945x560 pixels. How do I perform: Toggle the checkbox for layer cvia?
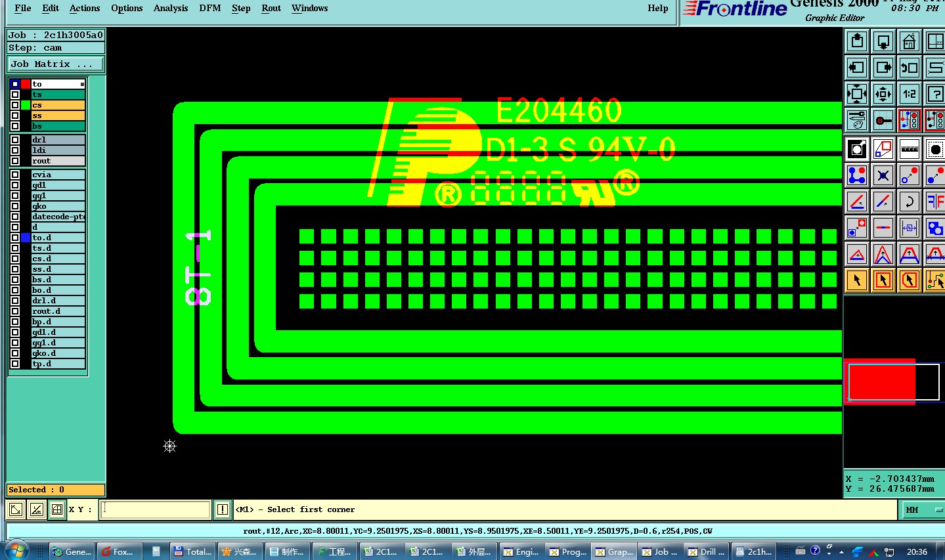(15, 175)
